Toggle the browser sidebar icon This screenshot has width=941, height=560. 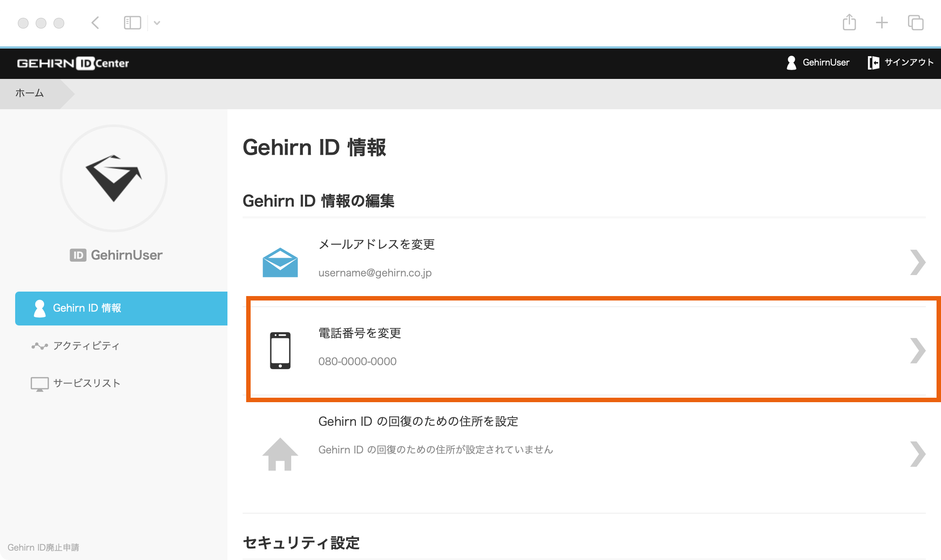click(x=132, y=23)
